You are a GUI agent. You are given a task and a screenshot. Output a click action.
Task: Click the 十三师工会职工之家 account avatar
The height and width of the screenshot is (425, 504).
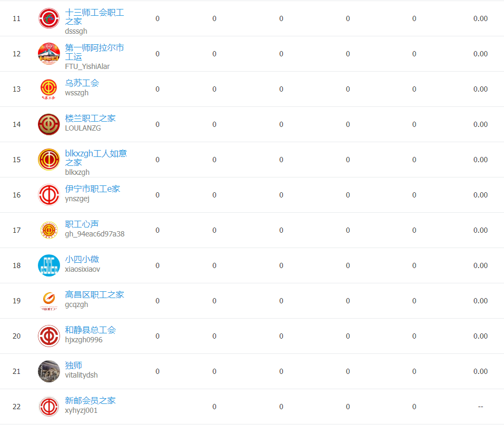pyautogui.click(x=49, y=18)
